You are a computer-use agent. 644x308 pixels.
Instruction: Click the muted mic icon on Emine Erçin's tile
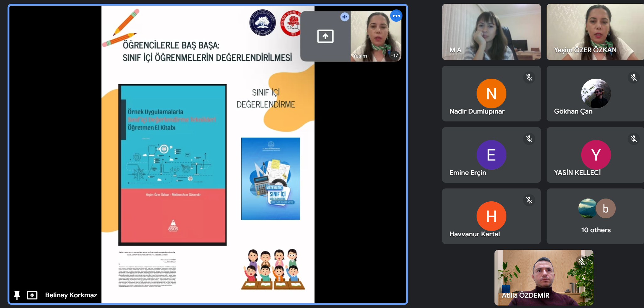point(529,139)
